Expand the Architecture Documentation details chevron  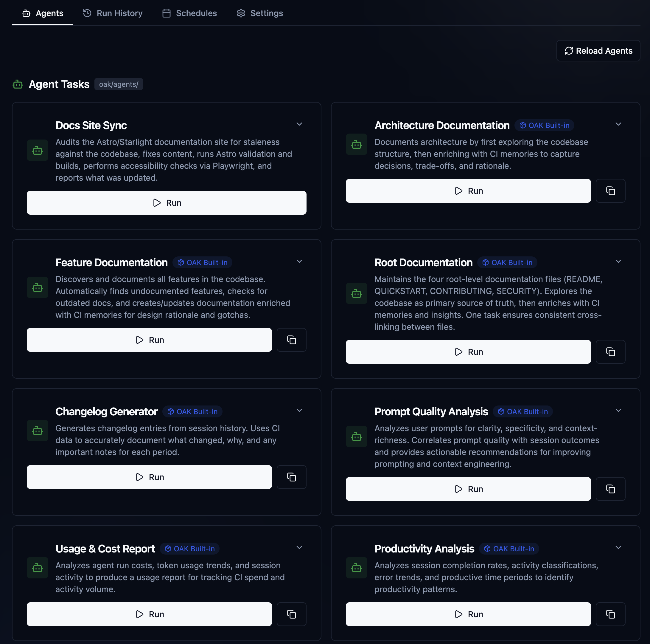pyautogui.click(x=618, y=124)
